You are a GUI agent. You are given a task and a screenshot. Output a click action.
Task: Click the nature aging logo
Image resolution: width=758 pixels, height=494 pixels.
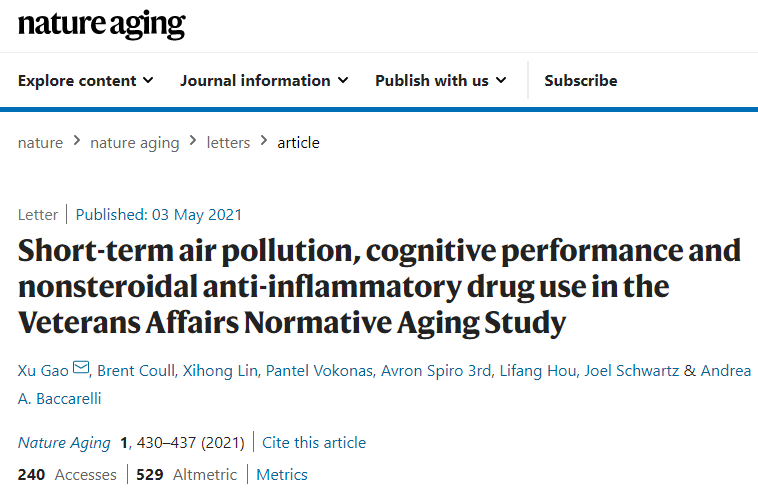[x=102, y=24]
